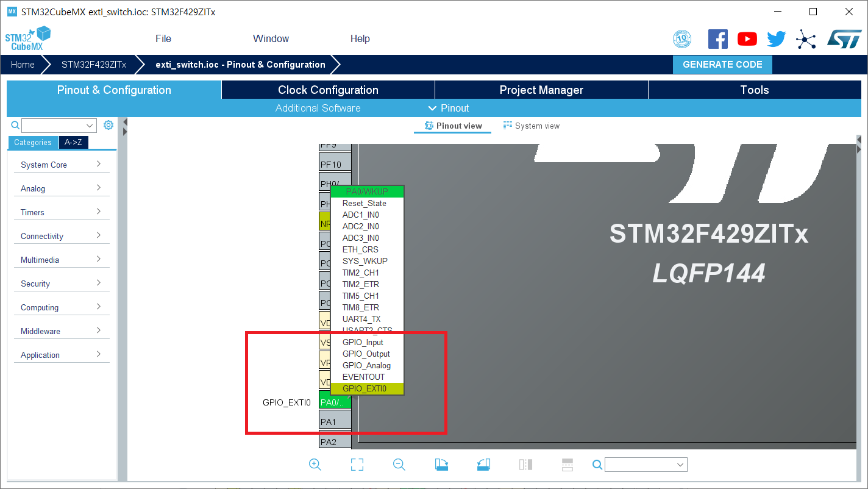Switch to System view
Screen dimensions: 868x489
(531, 126)
